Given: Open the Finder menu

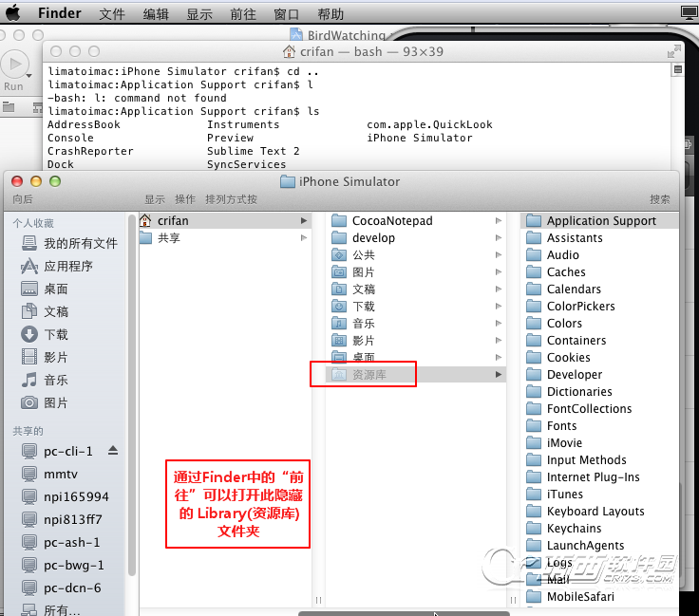Looking at the screenshot, I should point(59,13).
